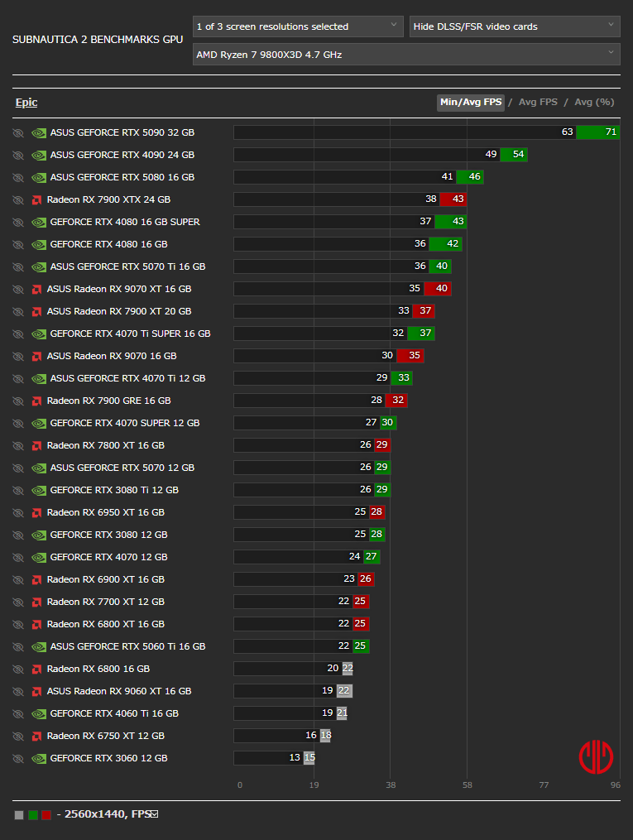The image size is (633, 840).
Task: Hide the Radeon RX 6750 XT 12 GB row
Action: pos(18,736)
